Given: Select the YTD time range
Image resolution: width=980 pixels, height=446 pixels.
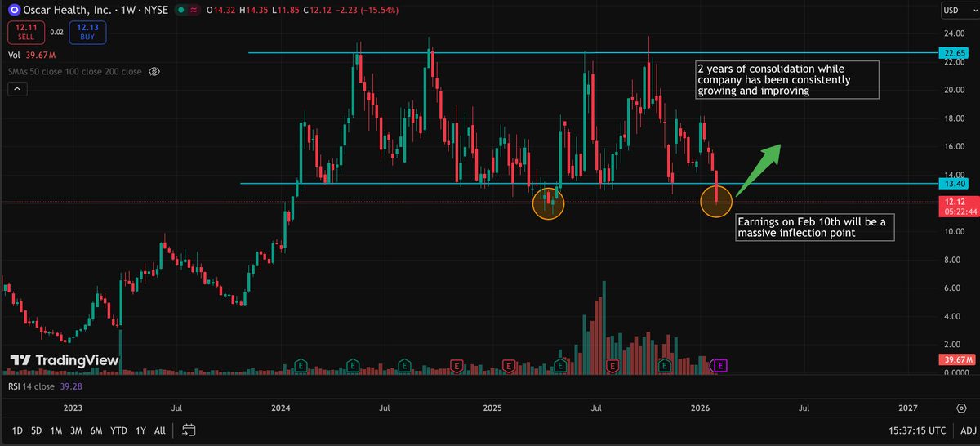Looking at the screenshot, I should [x=118, y=430].
